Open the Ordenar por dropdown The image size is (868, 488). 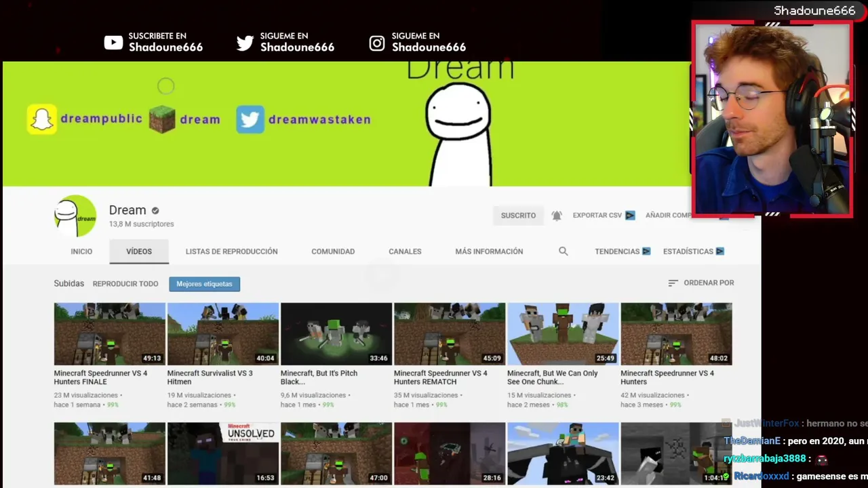click(x=701, y=283)
